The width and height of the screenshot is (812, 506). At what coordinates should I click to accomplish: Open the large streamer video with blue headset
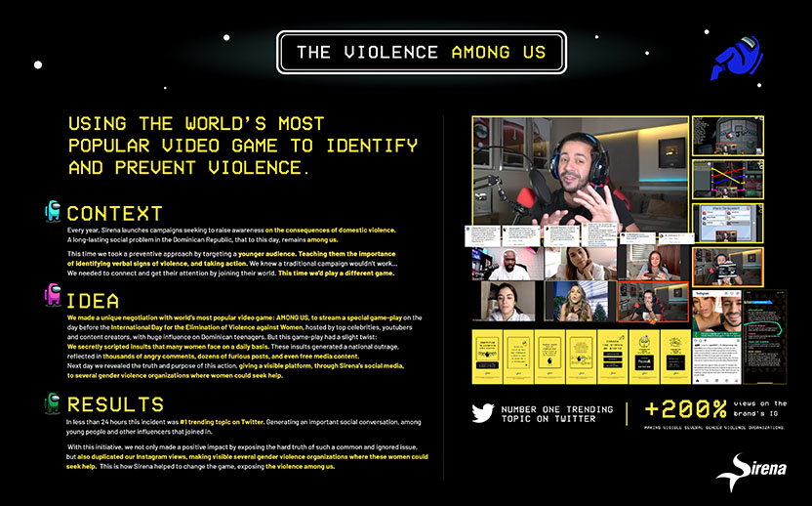(580, 175)
